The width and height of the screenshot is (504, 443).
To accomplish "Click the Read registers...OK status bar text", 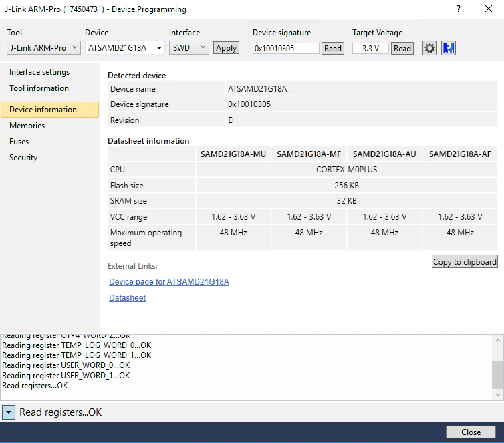I will (60, 412).
